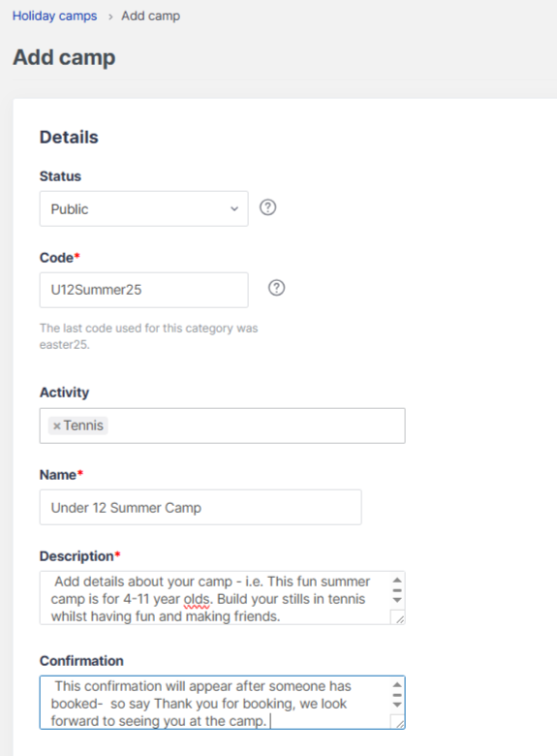557x756 pixels.
Task: Click the Description scroll down arrow
Action: pyautogui.click(x=397, y=600)
